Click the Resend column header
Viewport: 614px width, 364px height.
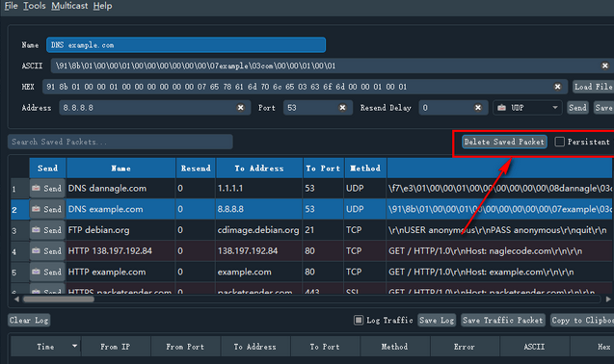tap(196, 169)
